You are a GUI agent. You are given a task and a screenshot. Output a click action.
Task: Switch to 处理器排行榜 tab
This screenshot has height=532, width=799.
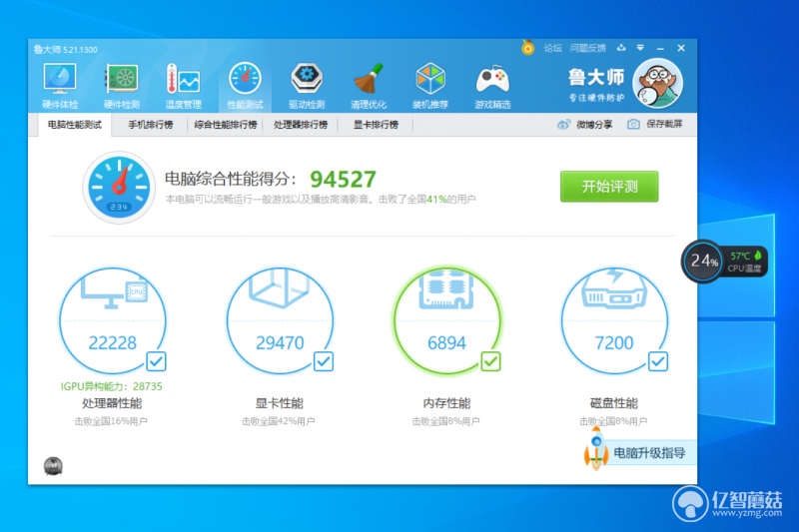pyautogui.click(x=301, y=125)
